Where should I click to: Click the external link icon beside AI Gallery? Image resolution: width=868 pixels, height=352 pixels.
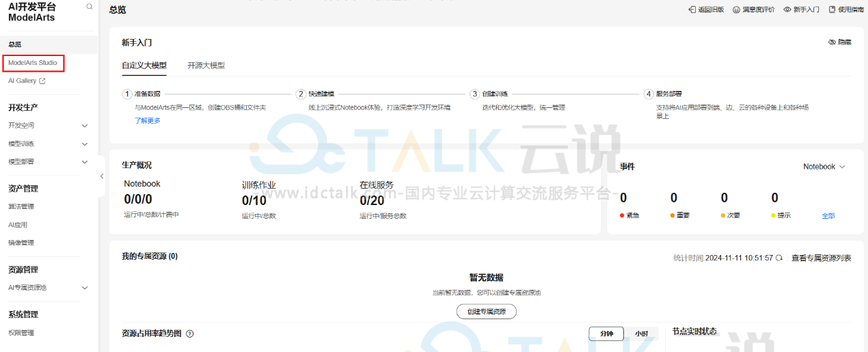click(x=42, y=81)
